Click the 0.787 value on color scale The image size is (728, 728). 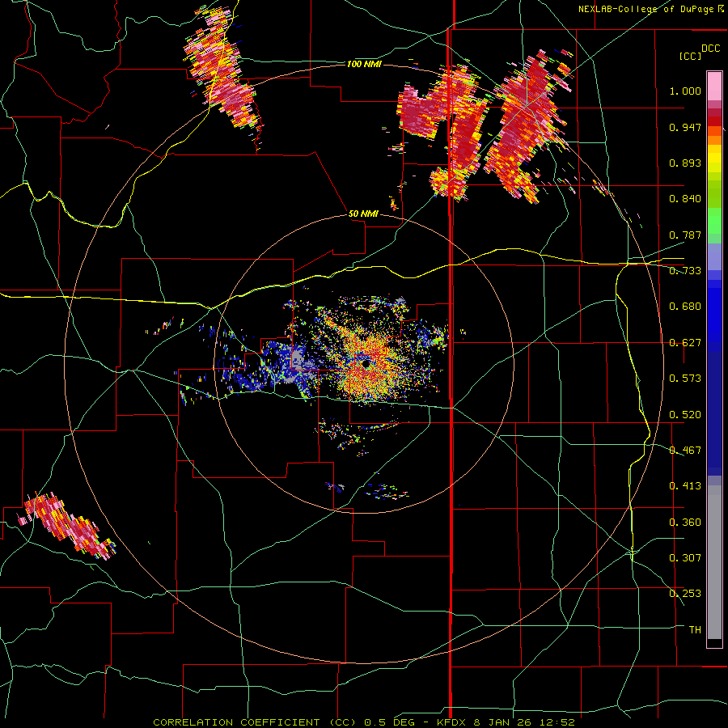click(685, 235)
